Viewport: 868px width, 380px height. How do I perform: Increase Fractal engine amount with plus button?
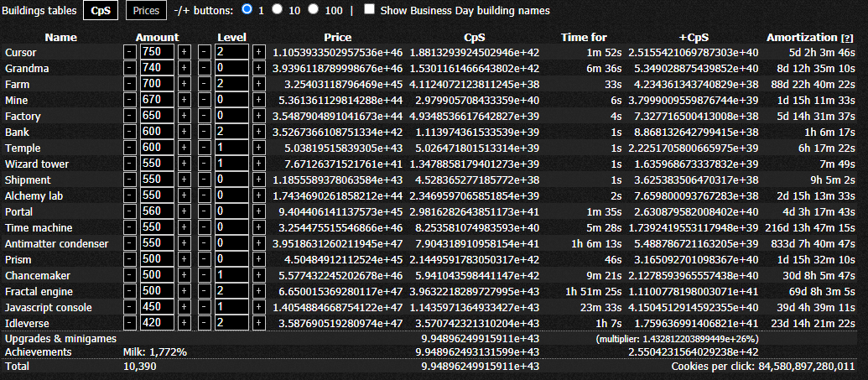184,292
